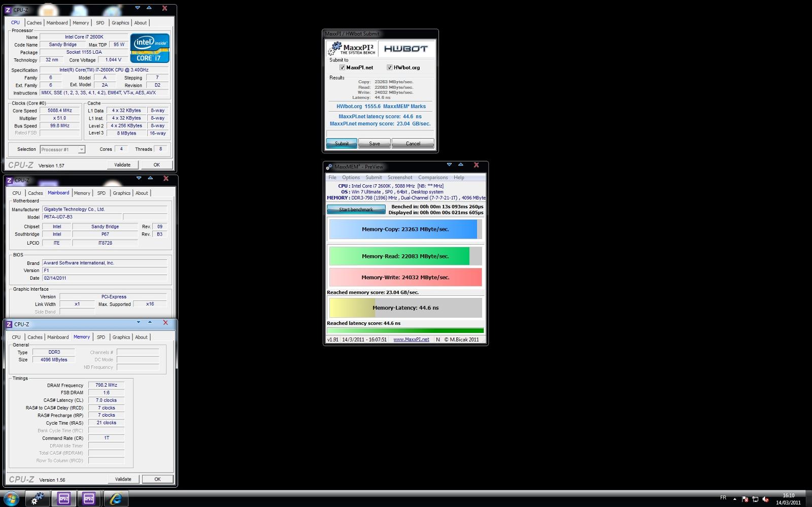Click the CPU-Z title icon of Mainboard window

point(9,180)
